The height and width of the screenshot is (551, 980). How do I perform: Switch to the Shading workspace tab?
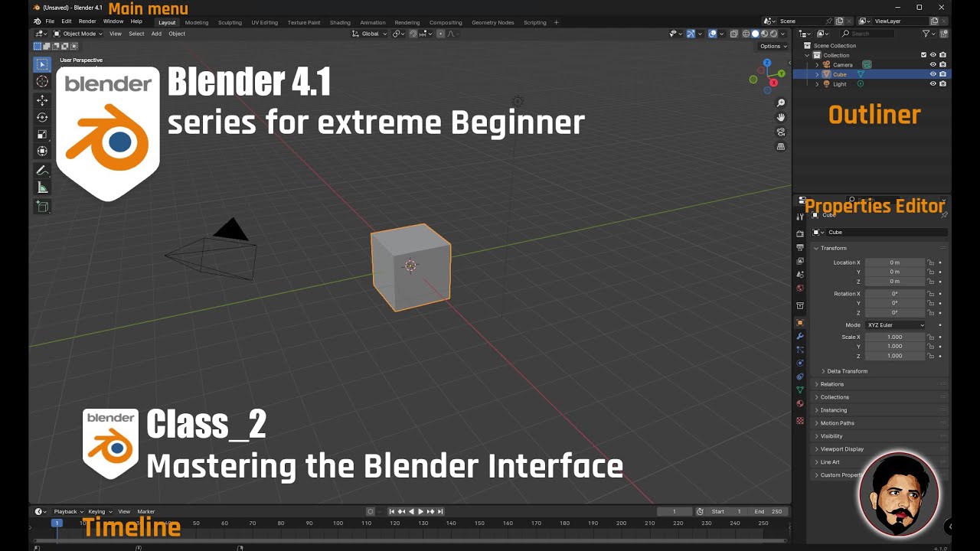click(x=340, y=22)
